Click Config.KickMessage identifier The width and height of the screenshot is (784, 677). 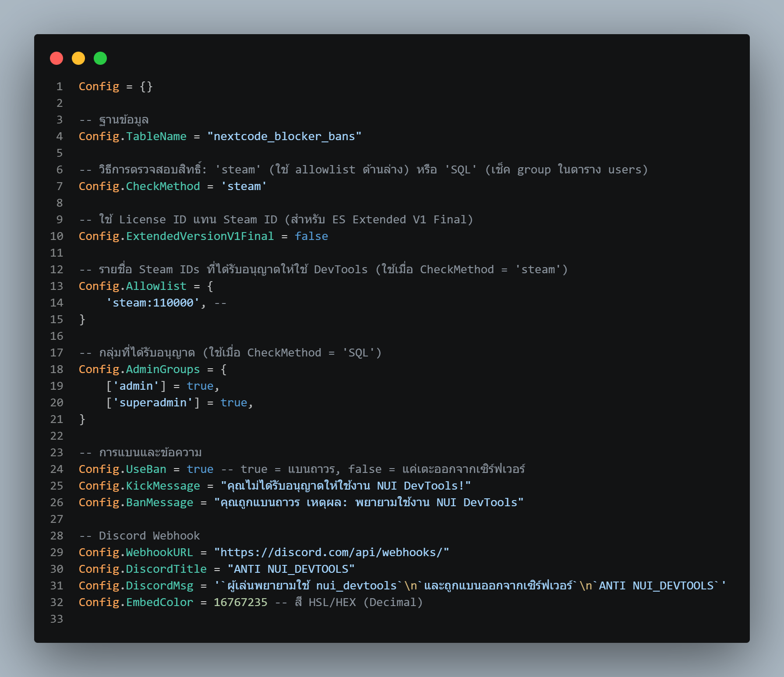139,486
